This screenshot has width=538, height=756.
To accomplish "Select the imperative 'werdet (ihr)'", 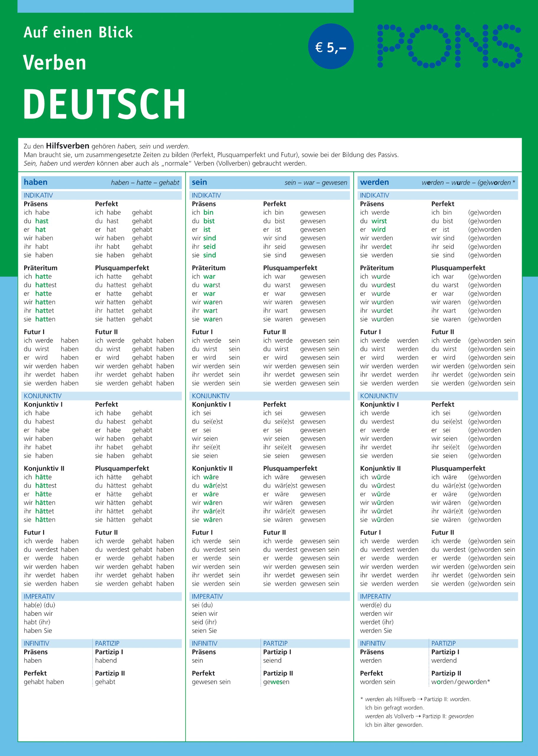I will 377,622.
